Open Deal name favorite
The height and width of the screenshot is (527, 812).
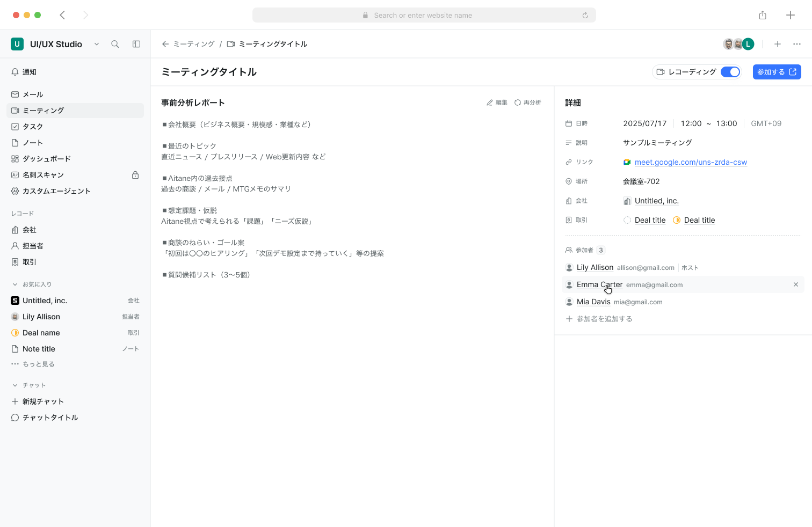pyautogui.click(x=75, y=333)
